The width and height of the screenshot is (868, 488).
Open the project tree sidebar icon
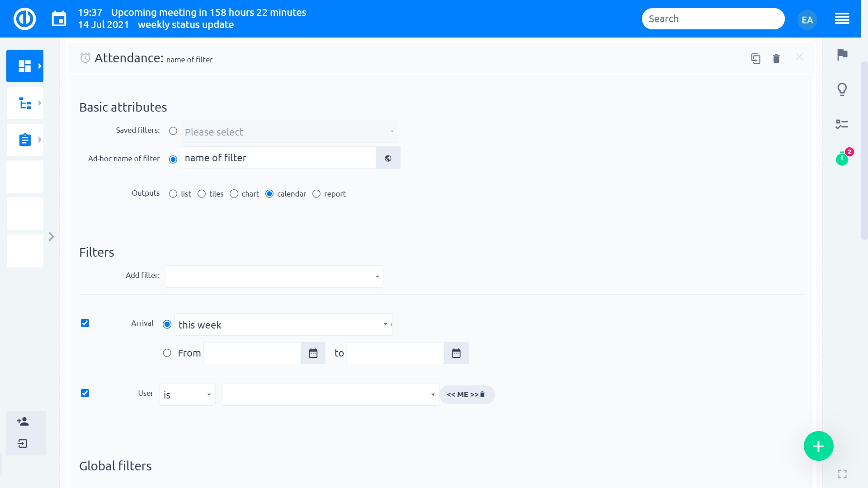(x=25, y=103)
